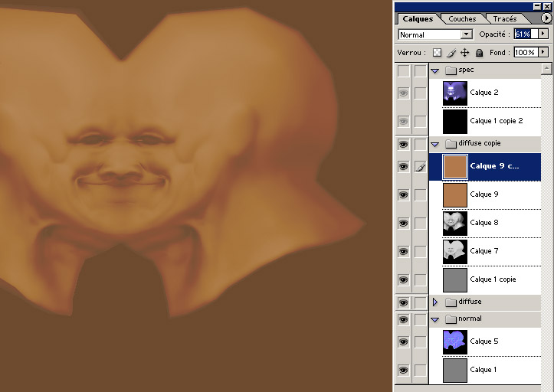Hide the selected Calque 9 c... layer
Image resolution: width=554 pixels, height=392 pixels.
point(404,167)
